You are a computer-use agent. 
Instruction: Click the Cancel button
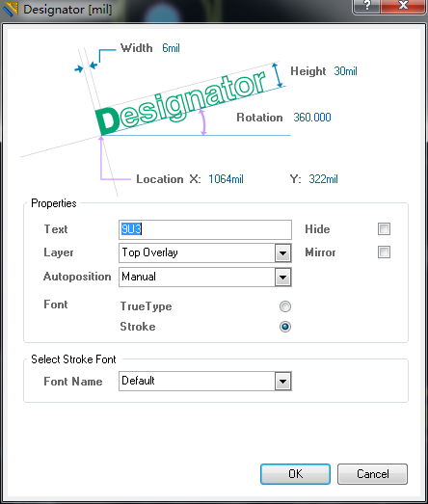coord(372,474)
